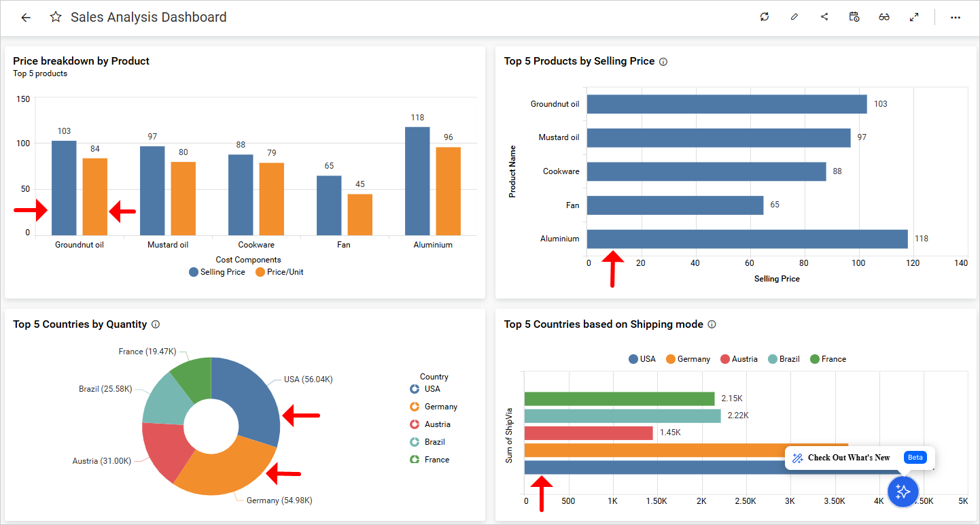Open the more options ellipsis menu

(x=956, y=17)
